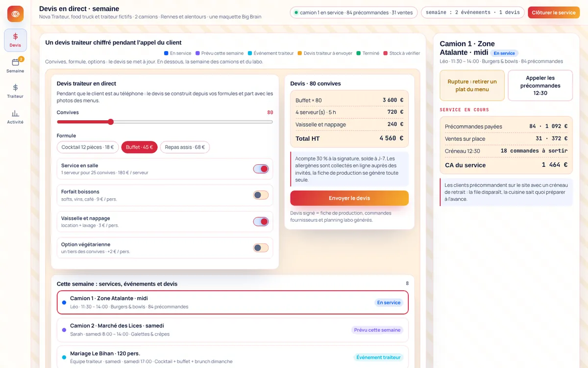Screen dimensions: 588x368
Task: Enable the Option végétarienne switch
Action: coord(261,248)
